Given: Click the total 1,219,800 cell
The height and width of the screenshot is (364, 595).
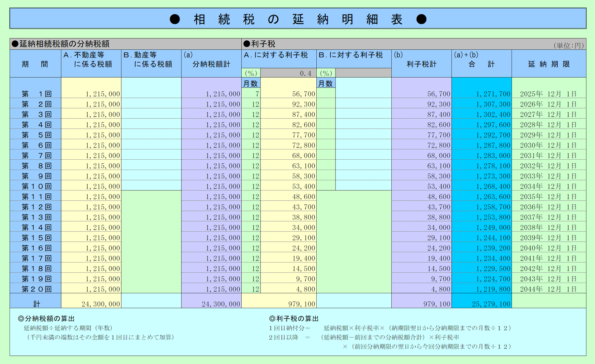Looking at the screenshot, I should [482, 289].
